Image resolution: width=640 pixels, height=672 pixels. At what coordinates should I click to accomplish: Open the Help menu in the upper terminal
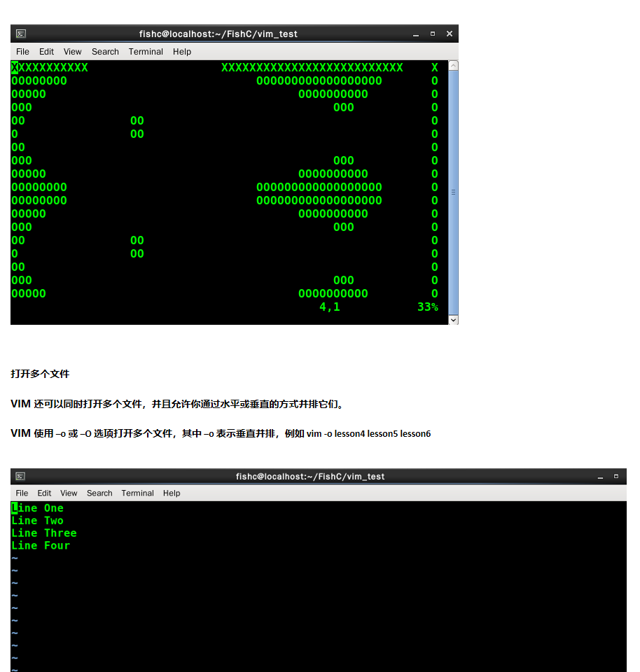tap(182, 52)
